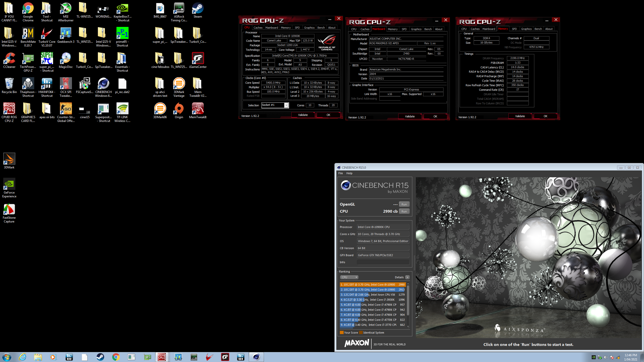This screenshot has width=644, height=362.
Task: Open Origin desktop icon
Action: pyautogui.click(x=179, y=111)
